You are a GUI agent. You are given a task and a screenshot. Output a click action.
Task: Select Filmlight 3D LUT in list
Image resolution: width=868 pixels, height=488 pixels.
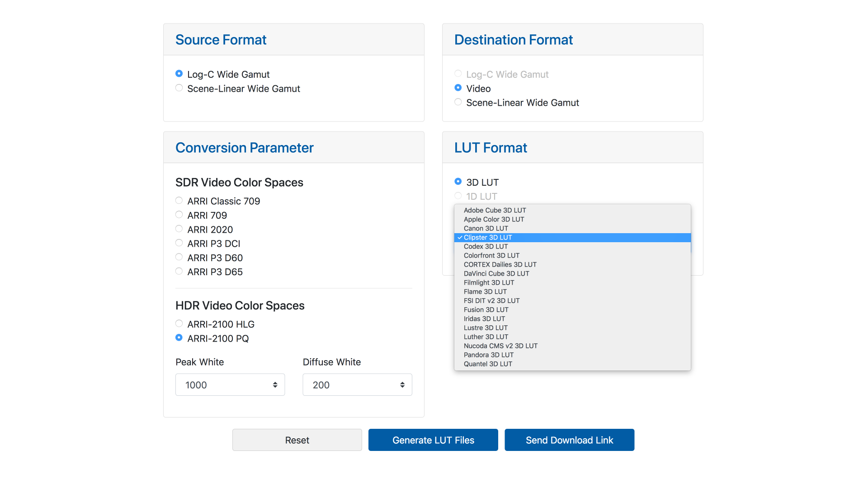(489, 282)
